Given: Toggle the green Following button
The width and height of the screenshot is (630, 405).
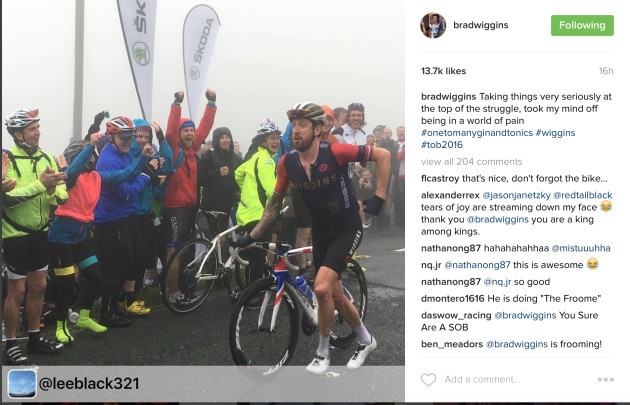Looking at the screenshot, I should (582, 25).
